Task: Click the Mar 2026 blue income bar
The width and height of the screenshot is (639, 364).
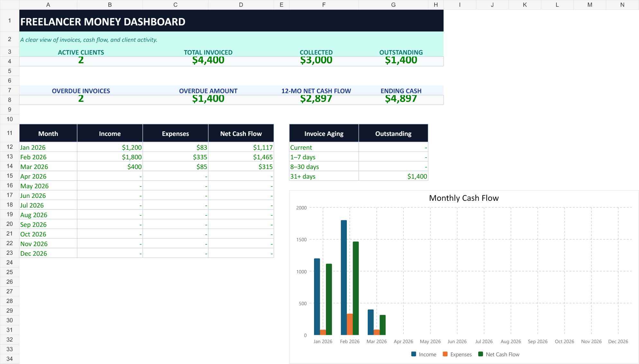Action: pos(371,322)
